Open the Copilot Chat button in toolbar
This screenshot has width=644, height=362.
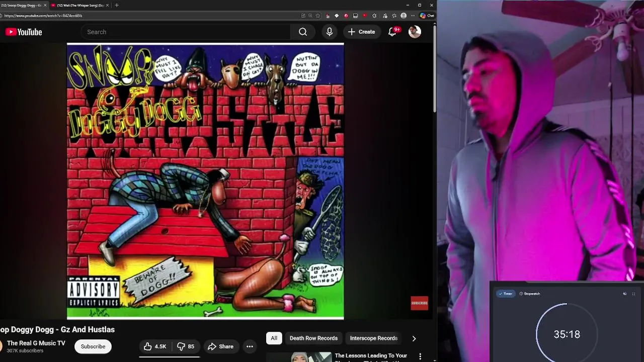click(x=427, y=16)
